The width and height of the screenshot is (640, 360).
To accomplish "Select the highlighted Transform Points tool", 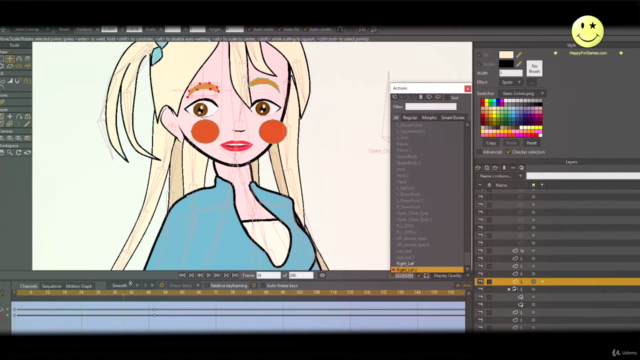I will point(10,59).
